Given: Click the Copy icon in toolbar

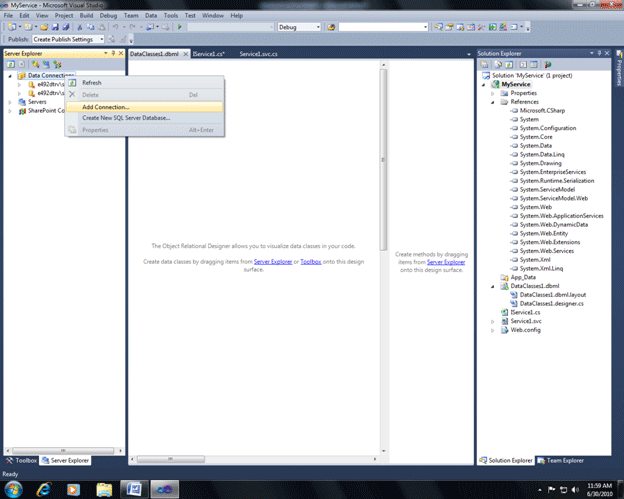Looking at the screenshot, I should click(91, 27).
